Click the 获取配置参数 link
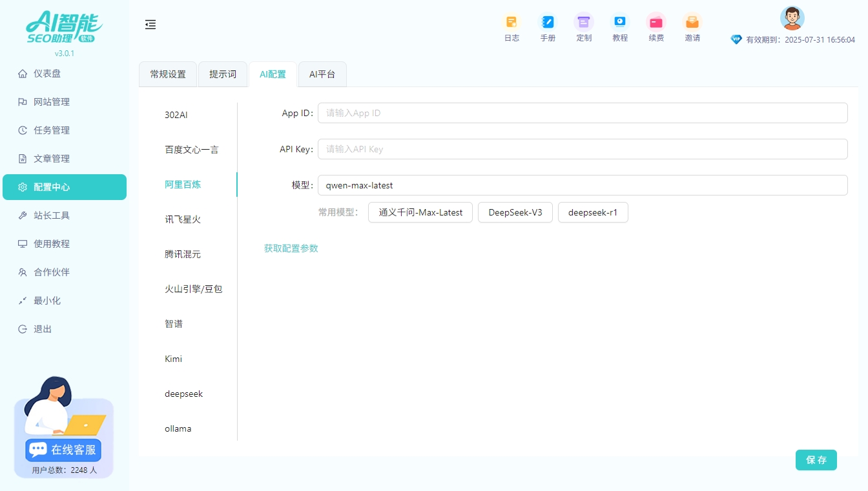This screenshot has height=491, width=868. pos(291,248)
